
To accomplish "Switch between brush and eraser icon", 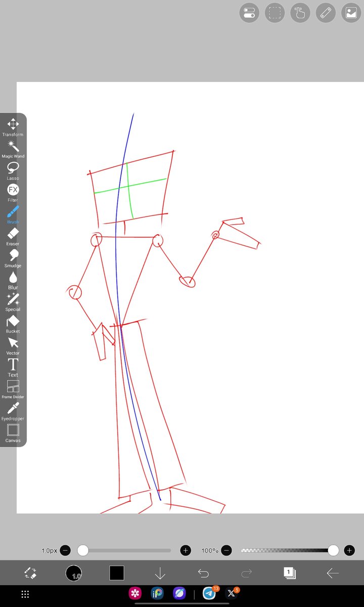I will click(x=30, y=573).
